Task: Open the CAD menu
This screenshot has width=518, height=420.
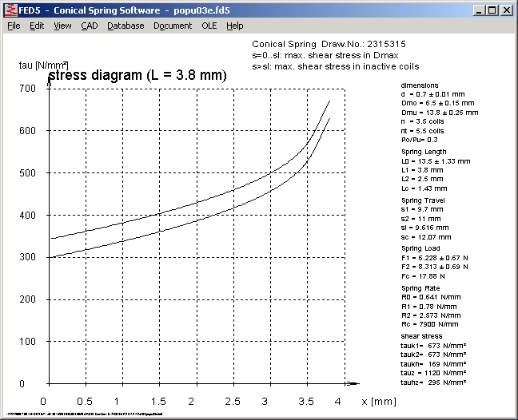Action: click(90, 26)
